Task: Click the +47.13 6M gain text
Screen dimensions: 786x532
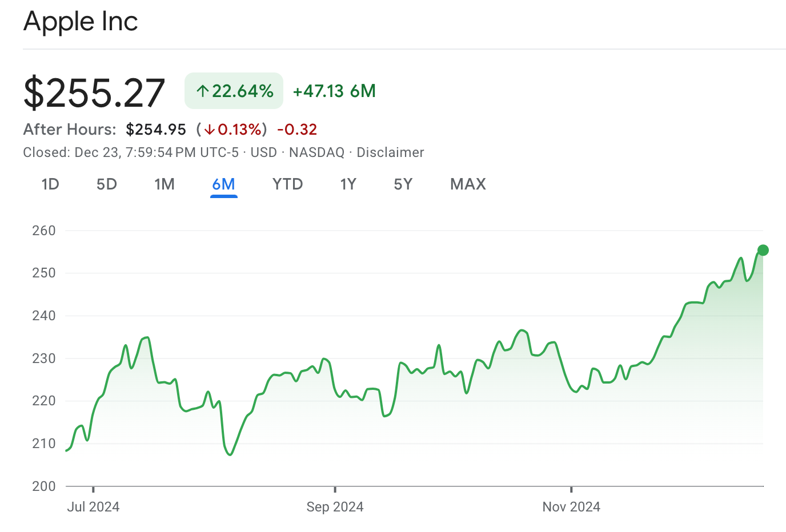Action: (x=334, y=91)
